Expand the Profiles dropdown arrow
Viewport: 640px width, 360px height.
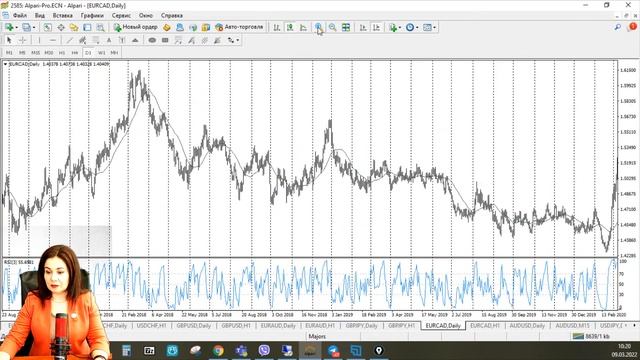34,28
